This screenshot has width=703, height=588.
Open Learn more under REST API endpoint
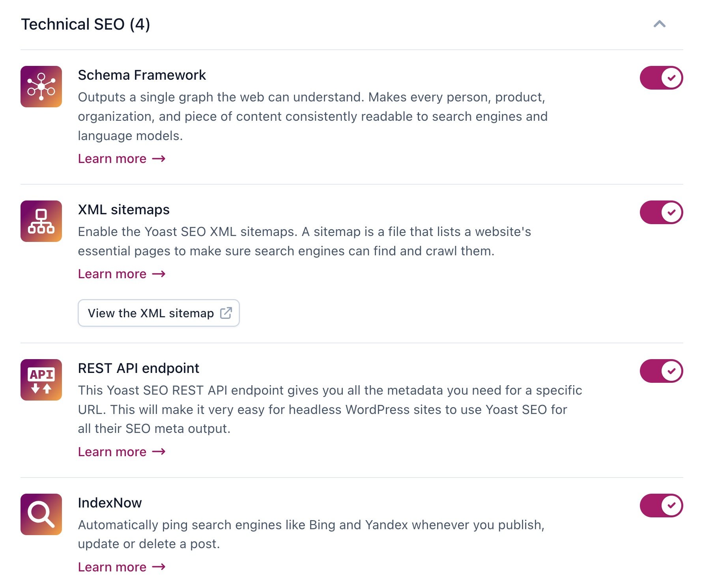(112, 452)
